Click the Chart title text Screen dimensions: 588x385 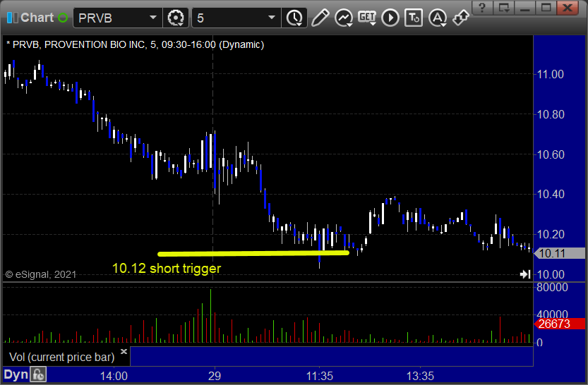[x=37, y=17]
